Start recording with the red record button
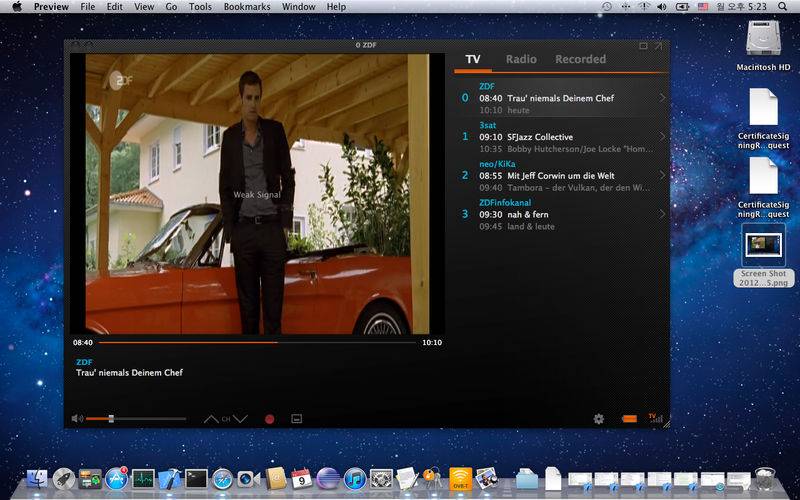800x500 pixels. tap(269, 419)
